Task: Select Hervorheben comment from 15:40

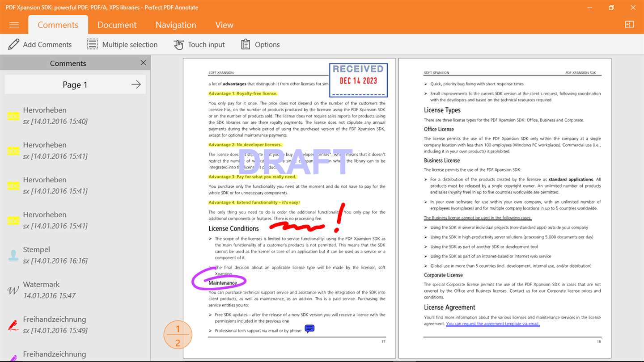Action: tap(75, 115)
